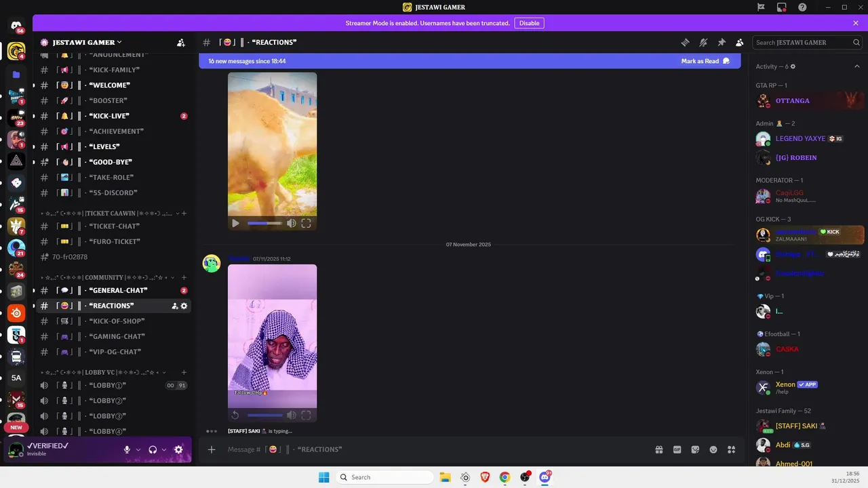Open LEGEND YAXYE member profile
Image resolution: width=868 pixels, height=488 pixels.
tap(810, 138)
